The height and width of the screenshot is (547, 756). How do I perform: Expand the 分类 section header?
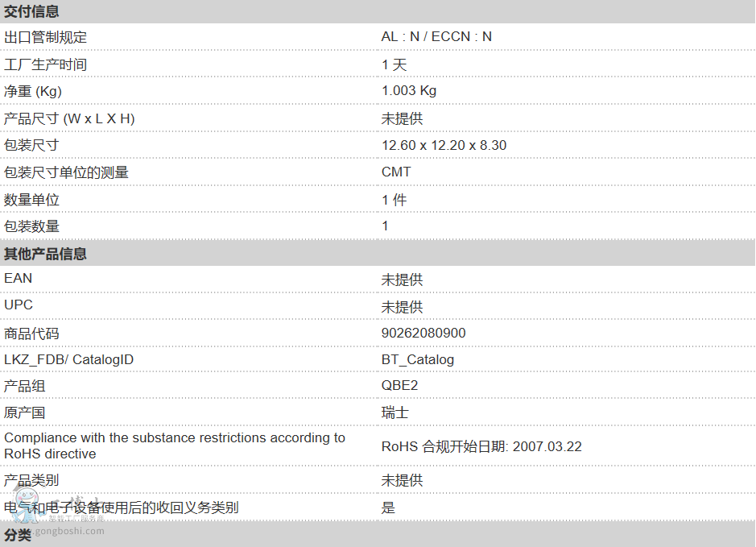click(18, 535)
